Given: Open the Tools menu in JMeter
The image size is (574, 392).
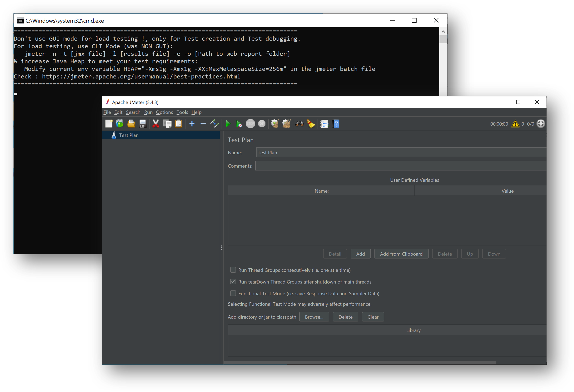Looking at the screenshot, I should [181, 112].
